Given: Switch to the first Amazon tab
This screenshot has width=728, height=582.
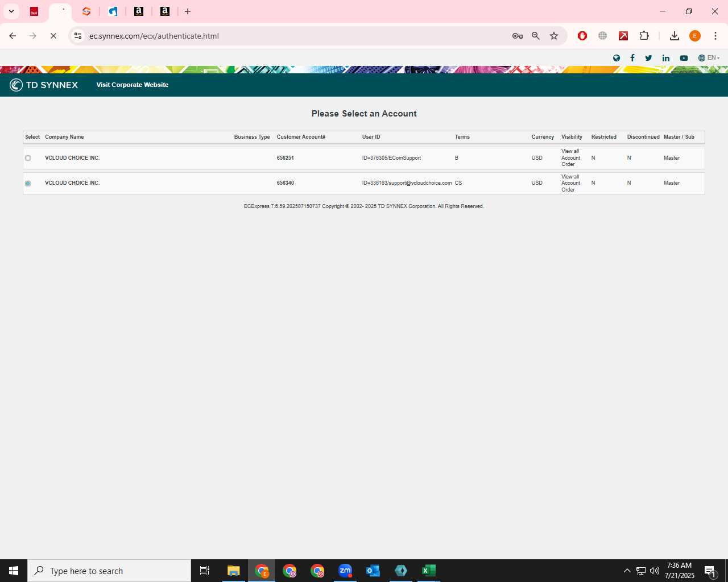Looking at the screenshot, I should pos(139,11).
